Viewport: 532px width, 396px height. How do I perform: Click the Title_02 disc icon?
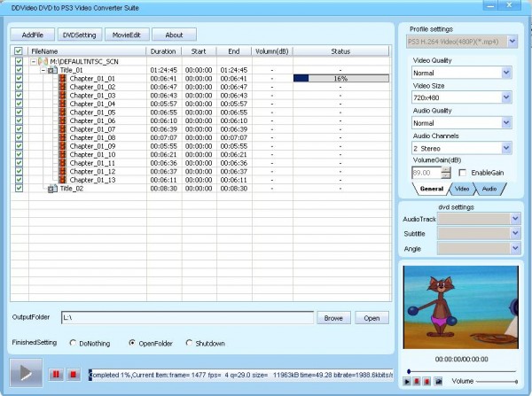click(x=52, y=188)
